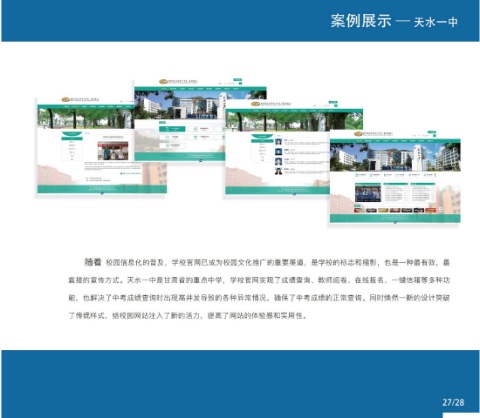Click the gold logo on the teacher list page screenshot
This screenshot has width=480, height=418.
[255, 104]
